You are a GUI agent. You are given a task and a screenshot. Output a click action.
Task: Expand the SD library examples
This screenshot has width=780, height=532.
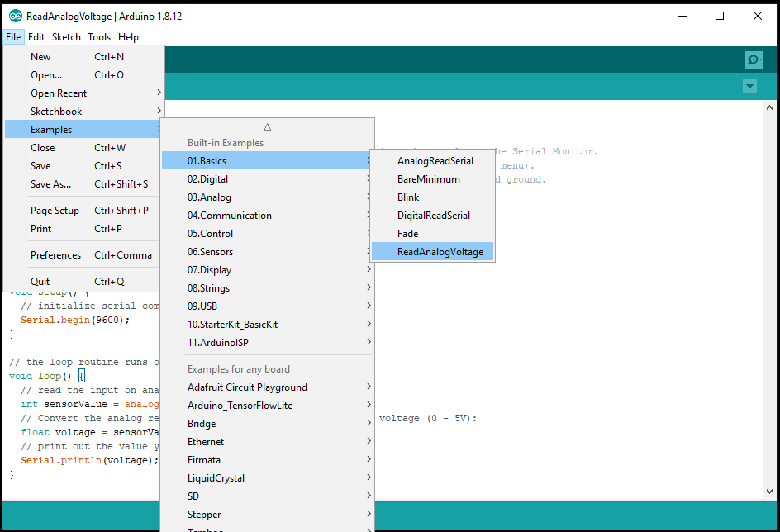click(x=267, y=496)
